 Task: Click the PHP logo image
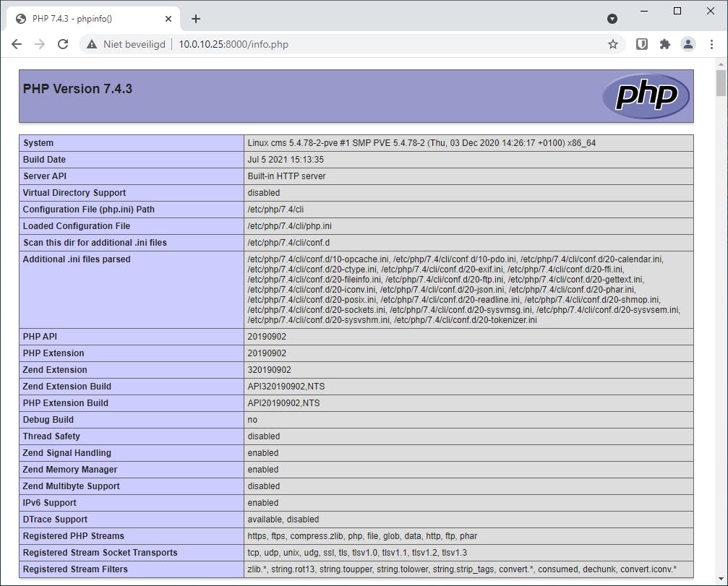tap(646, 95)
